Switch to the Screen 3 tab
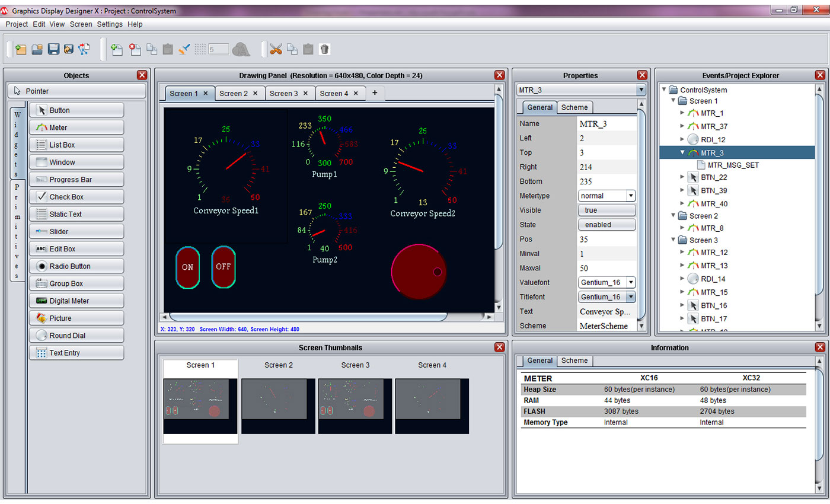The image size is (830, 504). [284, 94]
